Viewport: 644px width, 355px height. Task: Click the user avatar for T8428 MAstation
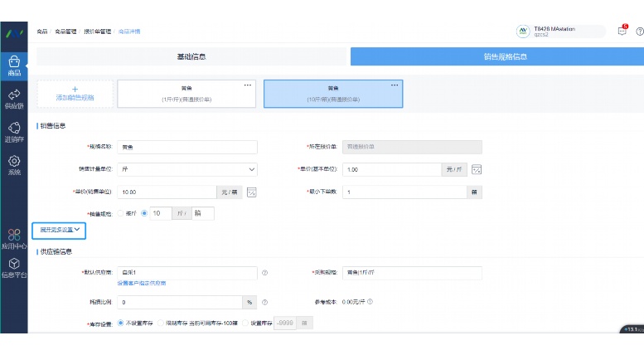pos(523,32)
